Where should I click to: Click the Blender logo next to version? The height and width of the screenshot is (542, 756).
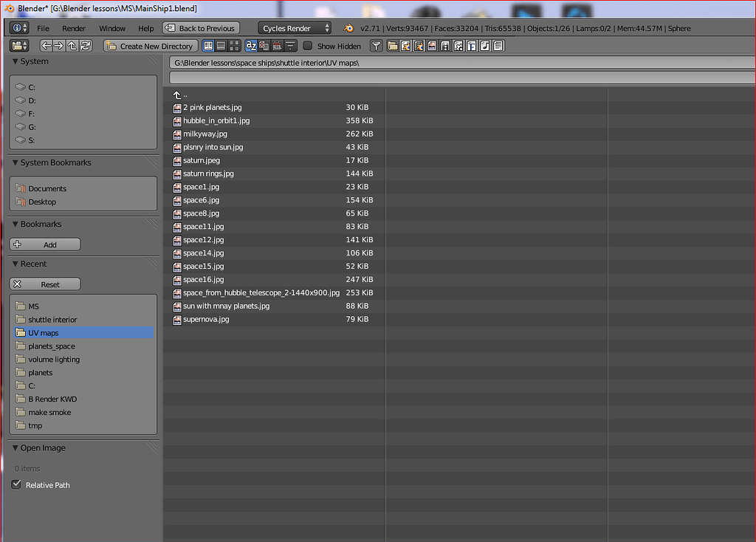tap(348, 28)
